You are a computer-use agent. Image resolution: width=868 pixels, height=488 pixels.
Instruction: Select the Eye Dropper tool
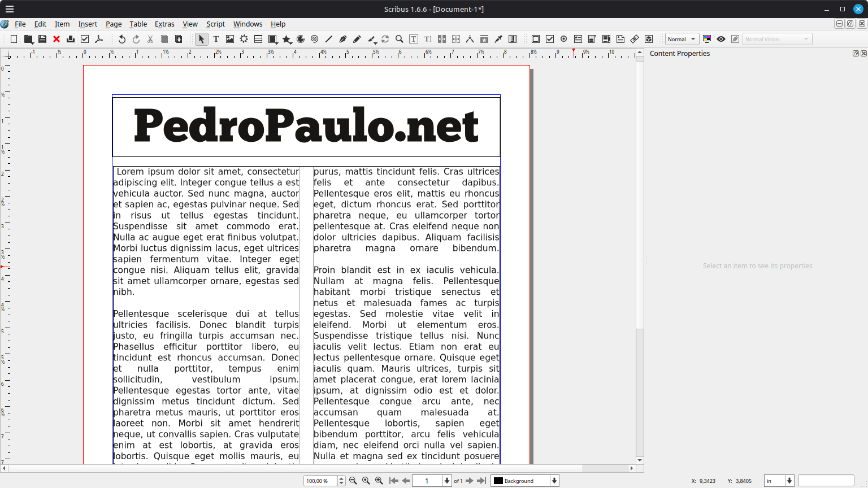coord(498,39)
